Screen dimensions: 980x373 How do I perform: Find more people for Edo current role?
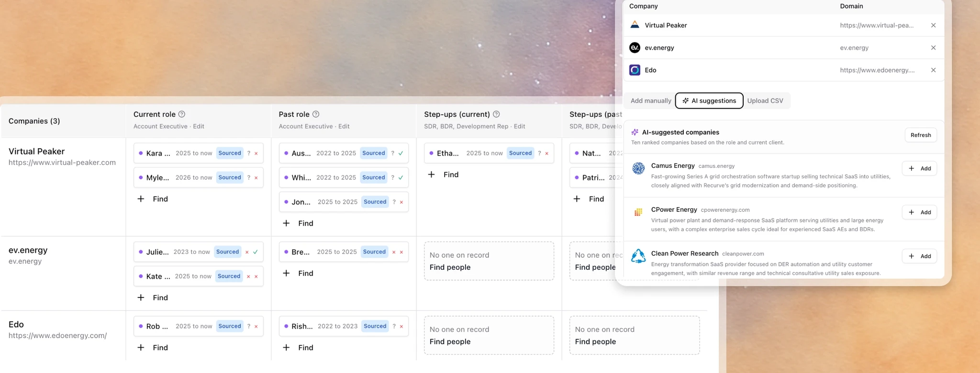(x=153, y=348)
